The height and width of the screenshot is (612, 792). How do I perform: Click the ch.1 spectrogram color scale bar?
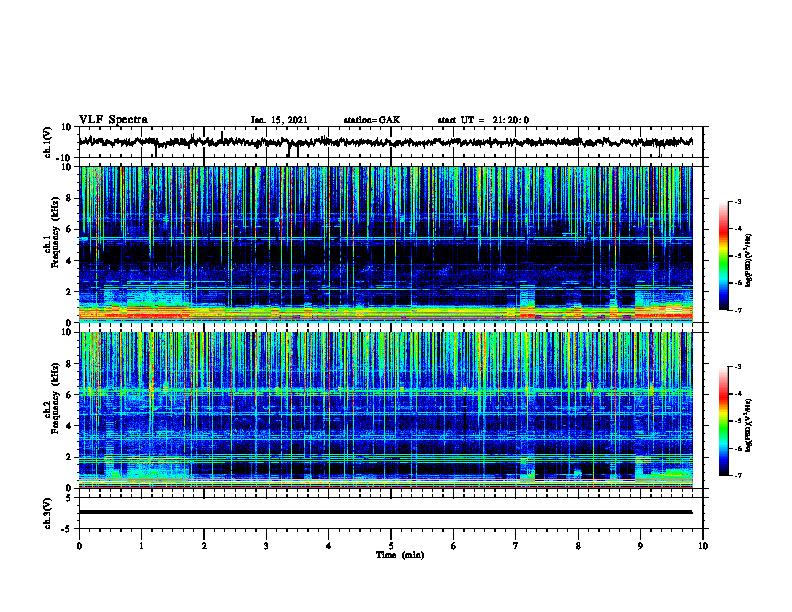point(723,256)
